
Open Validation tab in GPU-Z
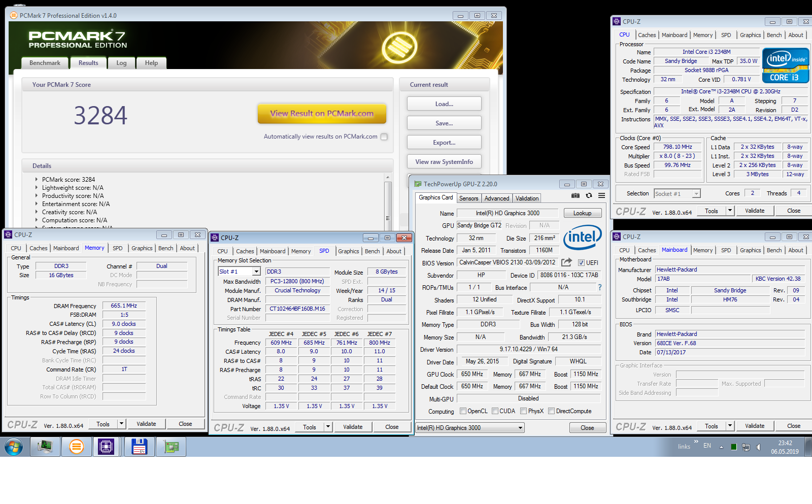click(527, 198)
